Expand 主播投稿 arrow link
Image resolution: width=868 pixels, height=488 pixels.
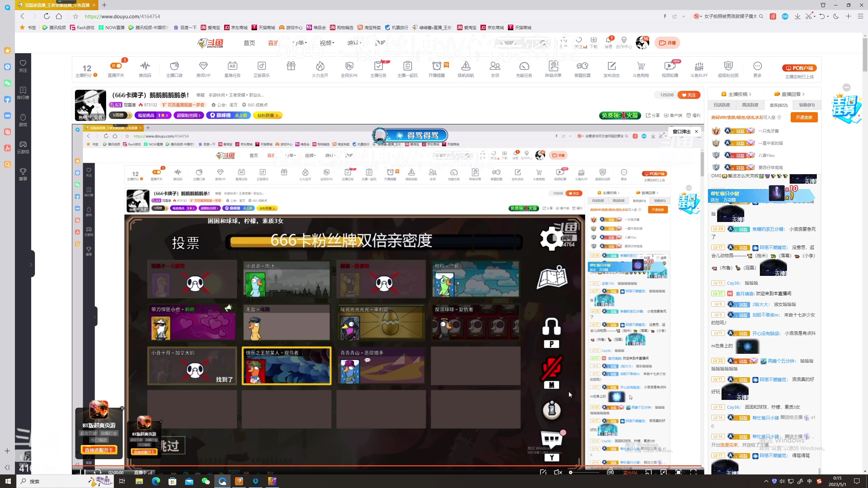[x=736, y=94]
